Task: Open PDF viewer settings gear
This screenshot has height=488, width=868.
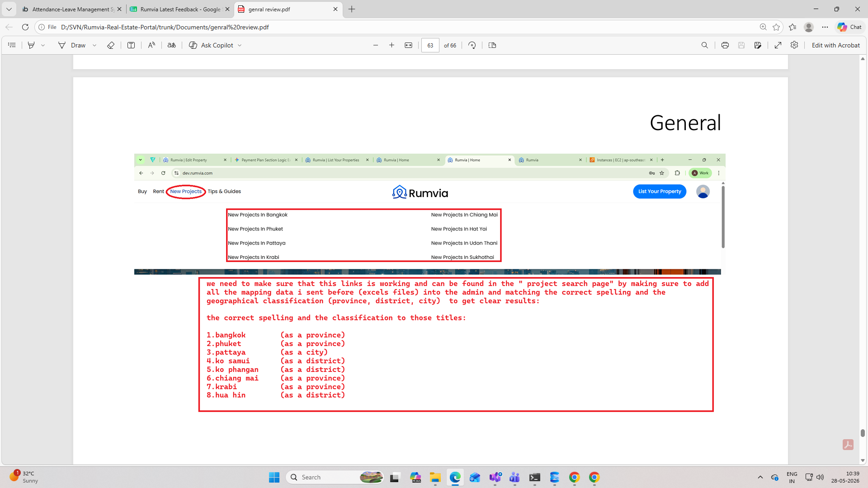Action: (794, 45)
